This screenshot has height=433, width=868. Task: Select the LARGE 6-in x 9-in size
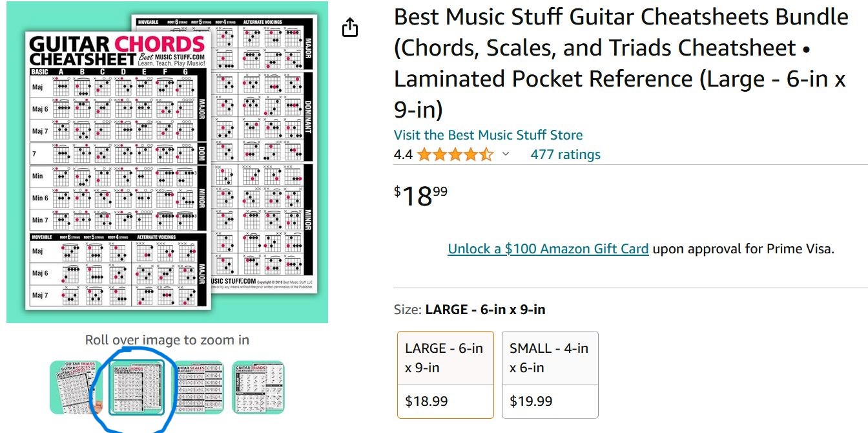tap(445, 357)
